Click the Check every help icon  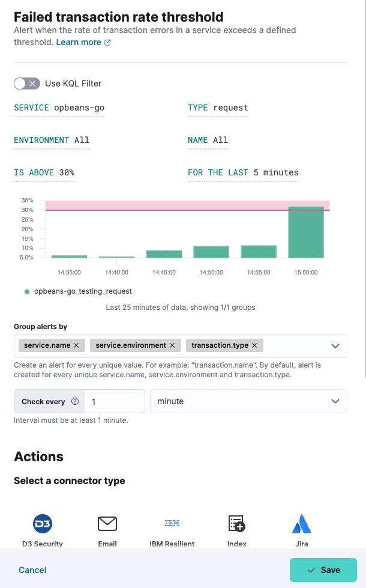[75, 401]
